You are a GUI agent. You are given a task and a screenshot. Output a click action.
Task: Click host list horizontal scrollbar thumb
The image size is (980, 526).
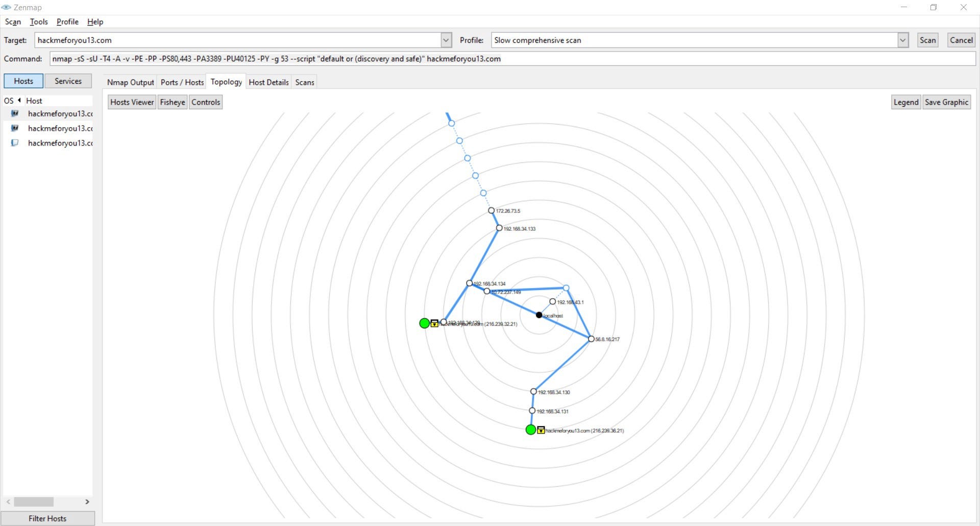pos(34,501)
